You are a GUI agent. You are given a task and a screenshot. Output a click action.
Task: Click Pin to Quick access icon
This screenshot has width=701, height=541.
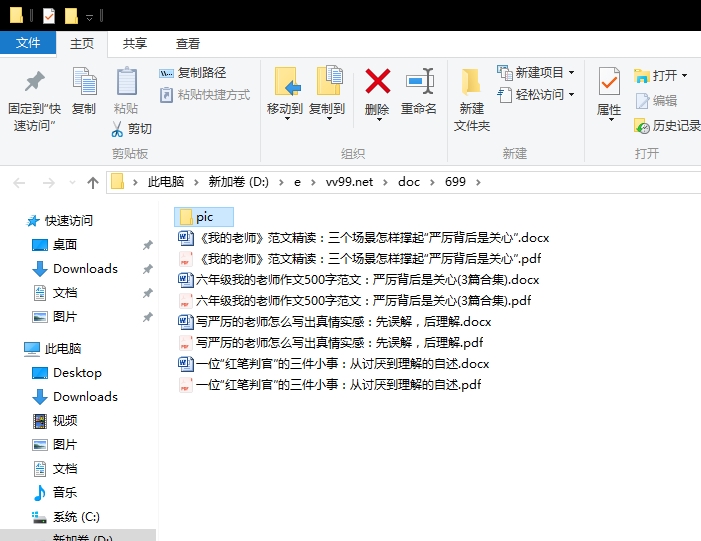pyautogui.click(x=34, y=81)
